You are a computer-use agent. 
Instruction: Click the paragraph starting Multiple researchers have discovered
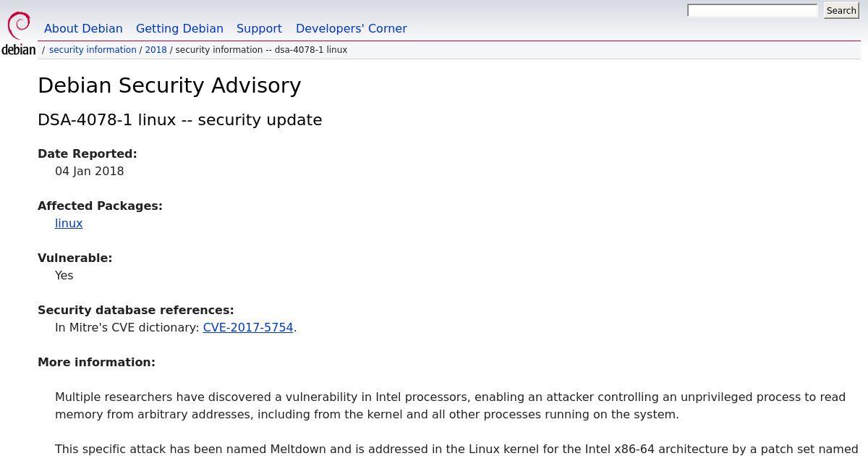click(450, 406)
